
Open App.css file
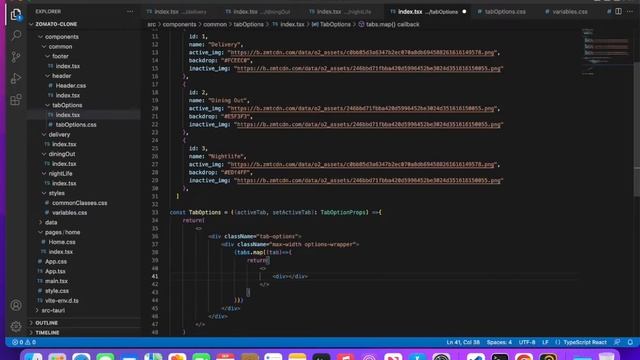[x=56, y=262]
